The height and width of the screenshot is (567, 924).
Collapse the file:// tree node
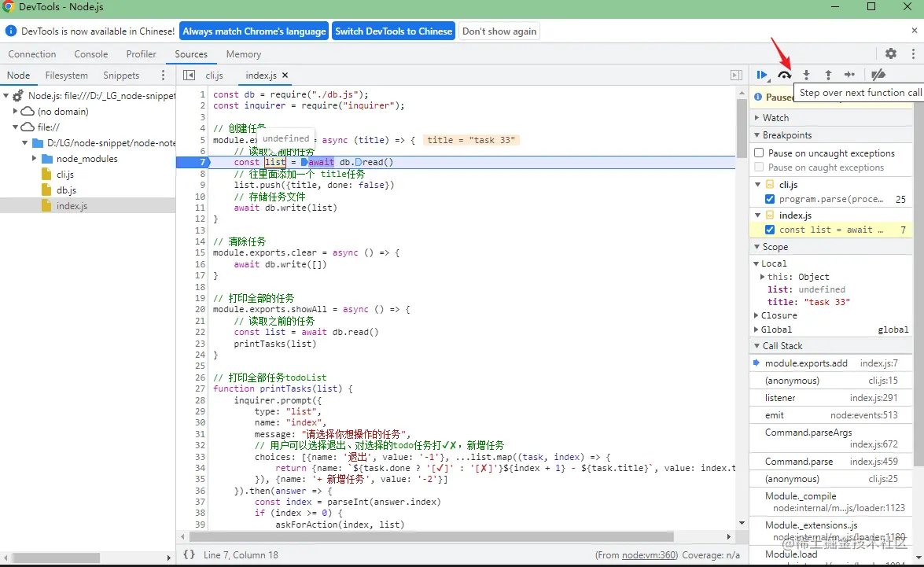[15, 127]
